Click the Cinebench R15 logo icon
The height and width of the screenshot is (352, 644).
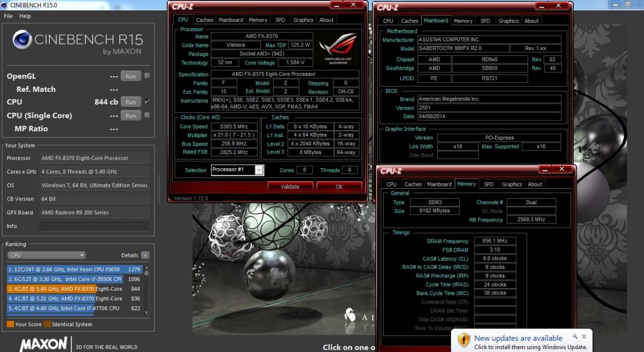22,40
